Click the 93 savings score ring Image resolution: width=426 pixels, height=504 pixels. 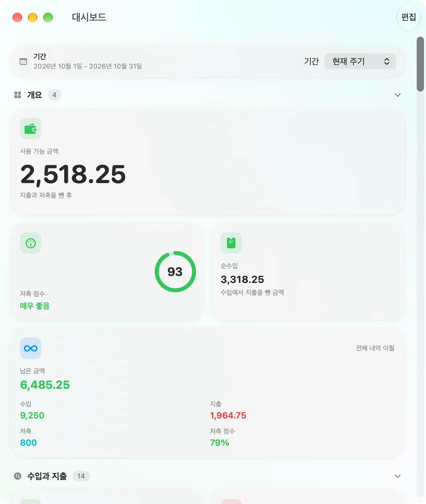(175, 272)
